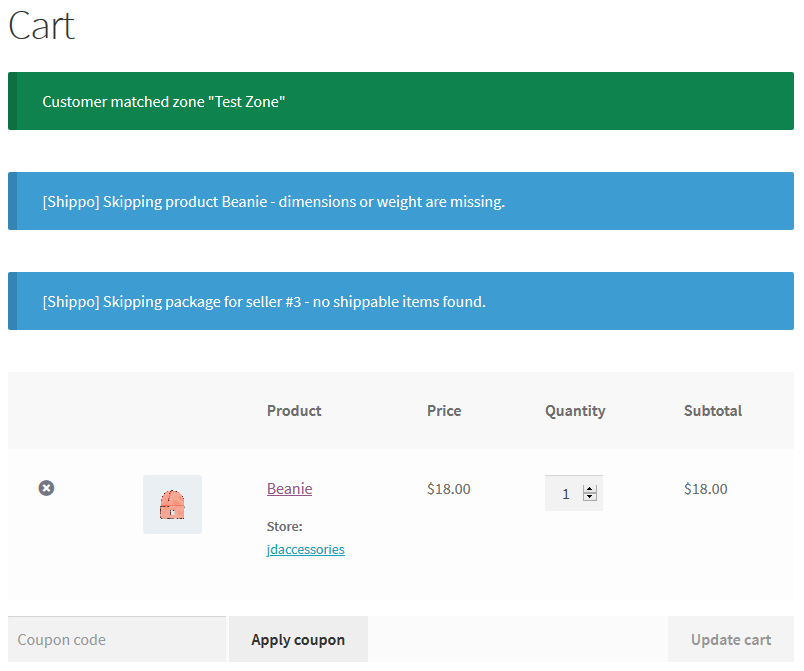Image resolution: width=804 pixels, height=671 pixels.
Task: Select the Beanie price $18.00 in Price column
Action: coord(449,489)
